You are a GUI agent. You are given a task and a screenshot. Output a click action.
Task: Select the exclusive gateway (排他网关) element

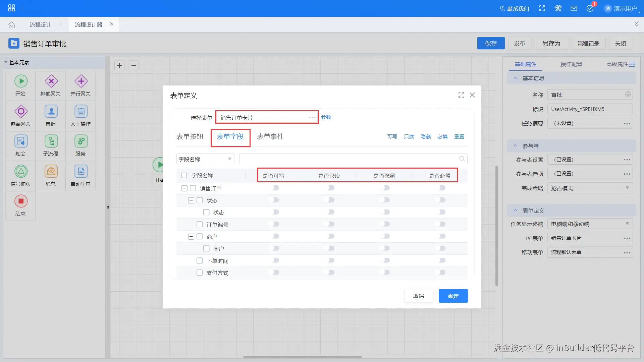(x=51, y=81)
